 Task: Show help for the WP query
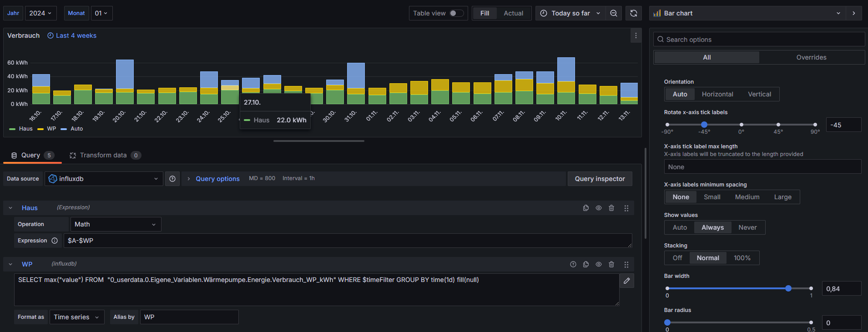[x=573, y=264]
